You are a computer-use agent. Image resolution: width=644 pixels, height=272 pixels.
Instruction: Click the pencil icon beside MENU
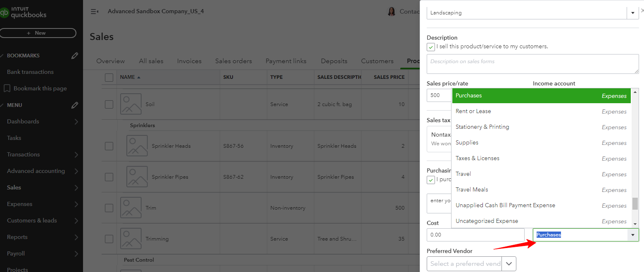pyautogui.click(x=74, y=105)
